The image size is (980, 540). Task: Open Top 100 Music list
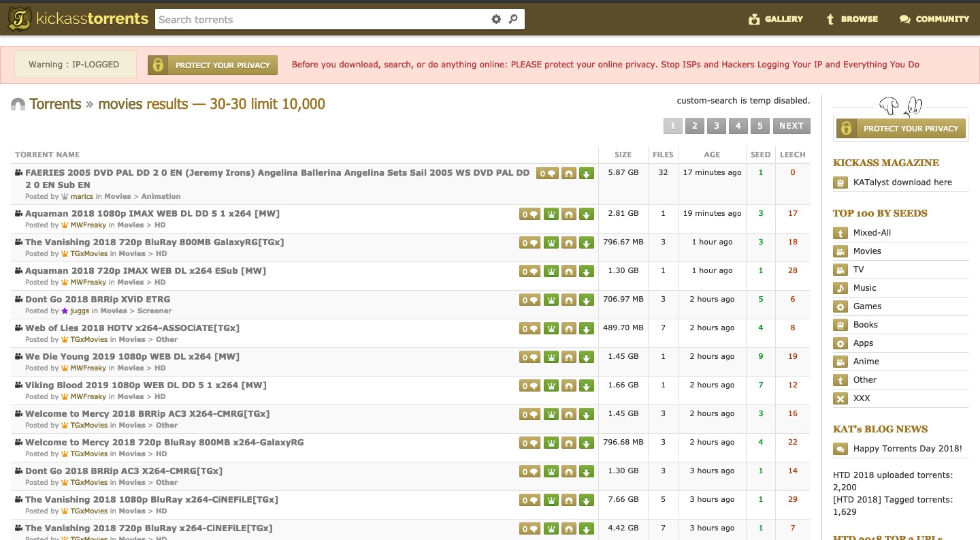point(865,287)
